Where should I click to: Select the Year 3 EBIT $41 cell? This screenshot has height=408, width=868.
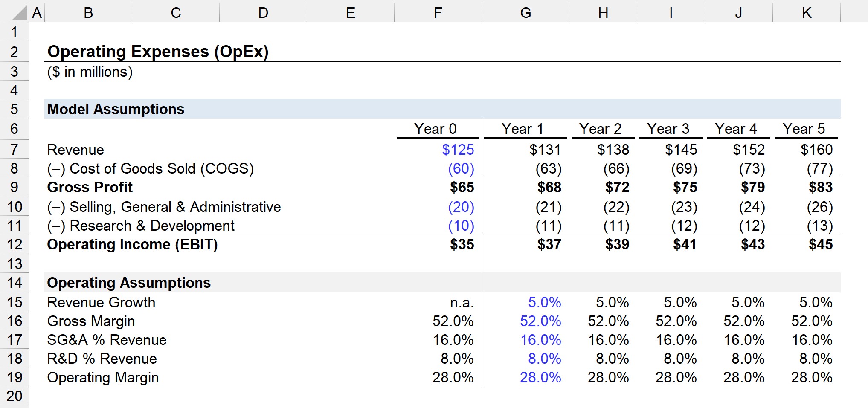click(x=685, y=244)
